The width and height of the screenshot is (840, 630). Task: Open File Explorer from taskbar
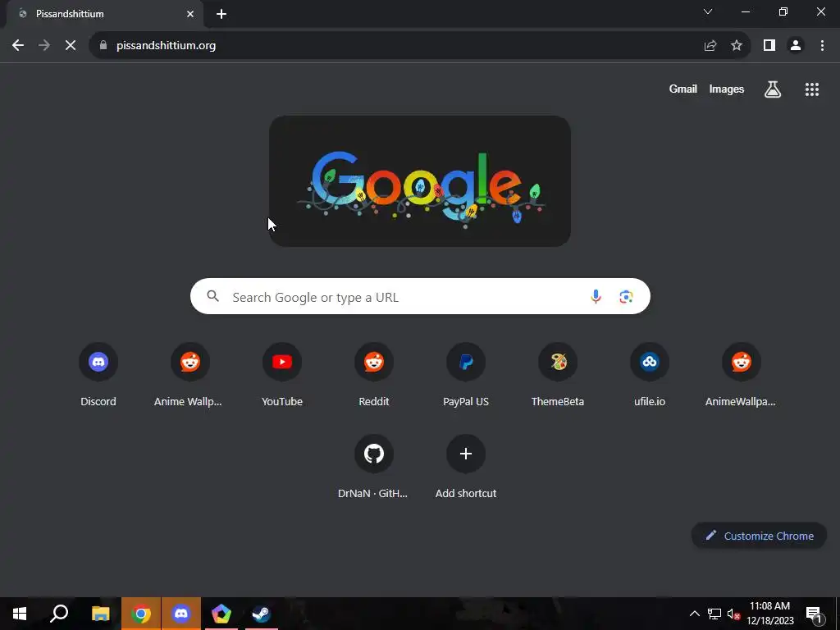tap(100, 614)
